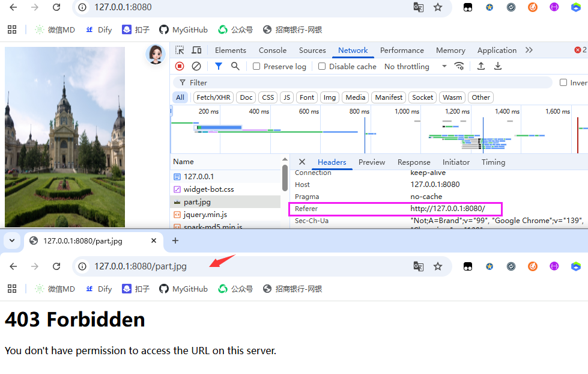Open the MyGitHub bookmark in top bar

tap(183, 29)
